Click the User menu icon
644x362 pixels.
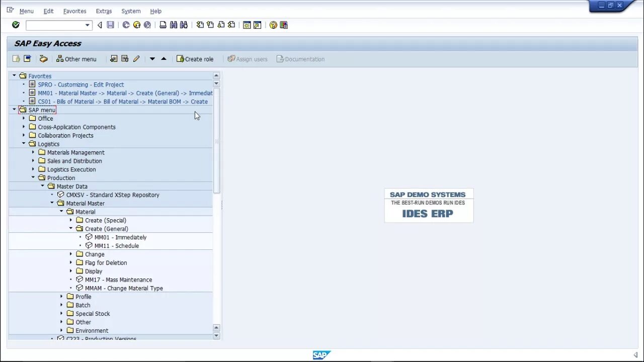[16, 59]
